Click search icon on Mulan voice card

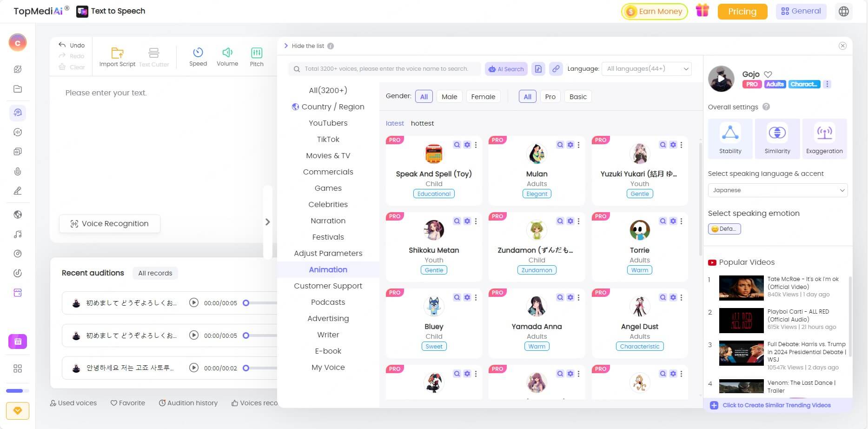point(560,145)
